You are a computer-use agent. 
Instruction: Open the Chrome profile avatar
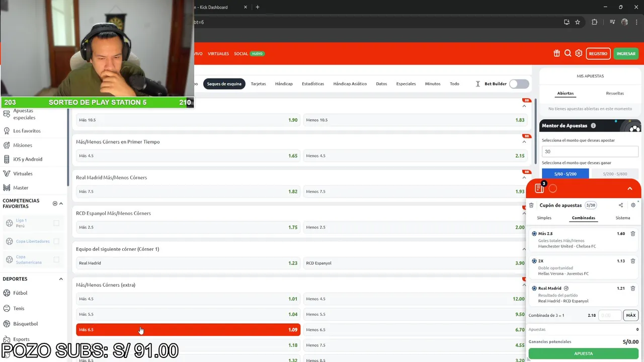coord(624,22)
